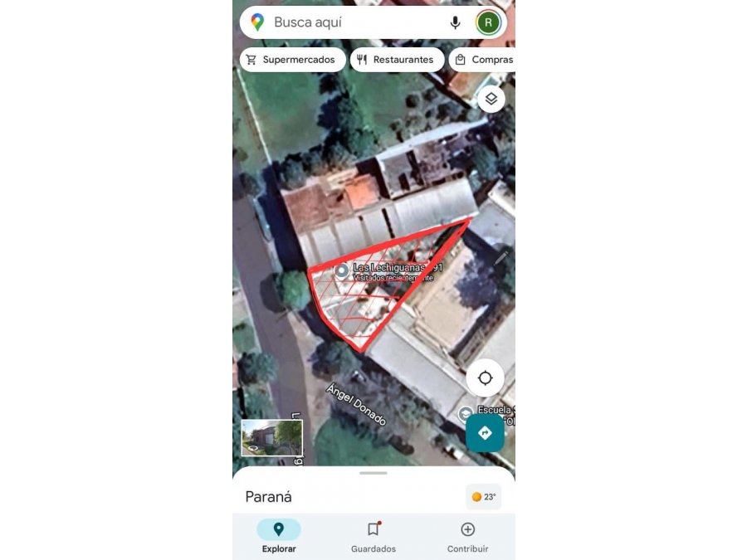Select the Restaurantes filter chip
Image resolution: width=747 pixels, height=560 pixels.
[x=398, y=60]
